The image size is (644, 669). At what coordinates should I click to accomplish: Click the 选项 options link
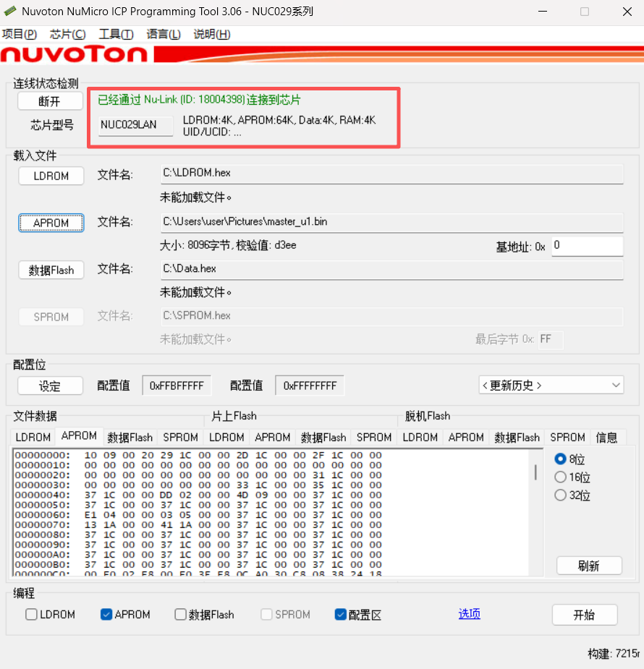tap(469, 614)
